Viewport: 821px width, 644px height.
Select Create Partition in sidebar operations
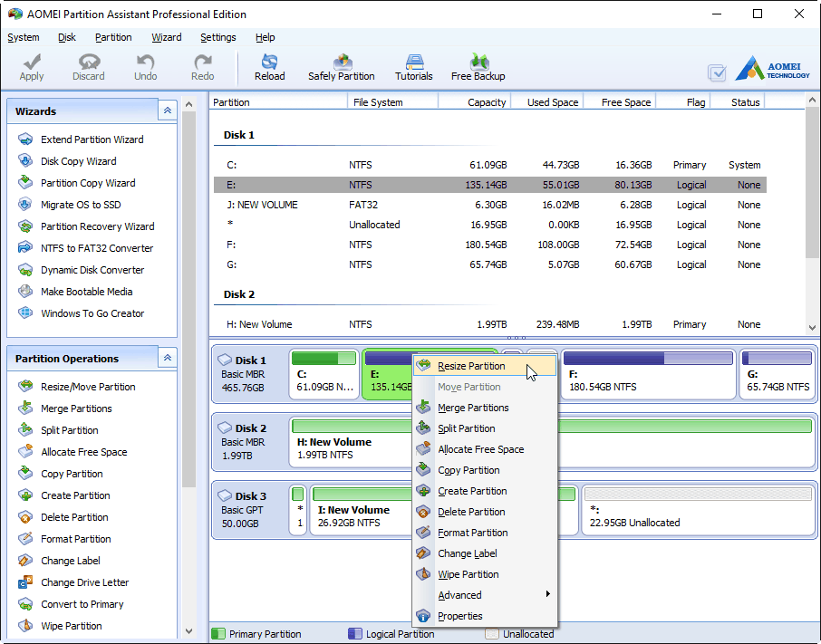coord(75,495)
